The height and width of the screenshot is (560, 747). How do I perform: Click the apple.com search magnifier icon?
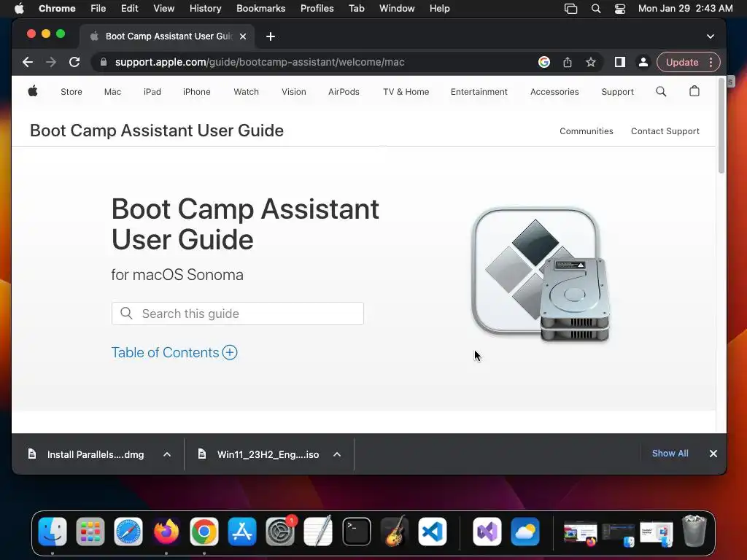[661, 91]
